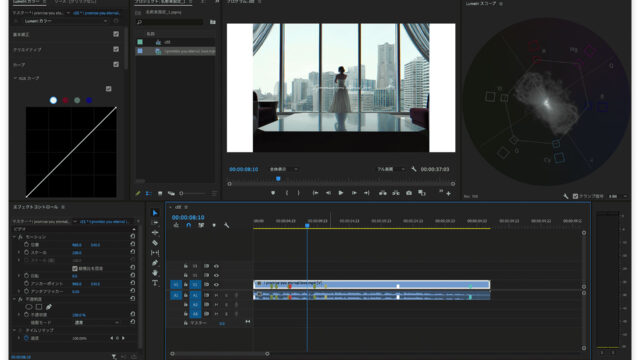
Task: Step back one frame in program monitor
Action: 328,193
